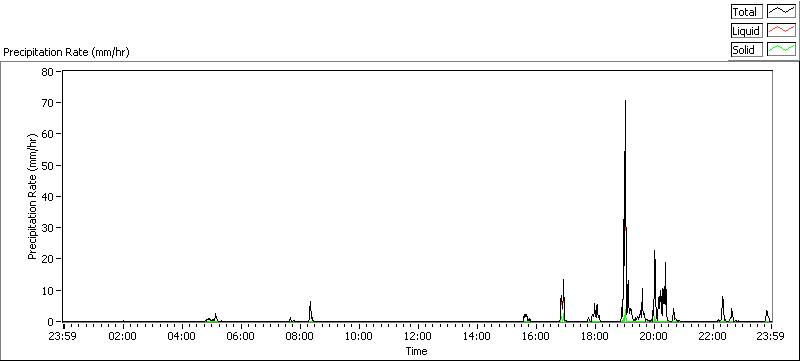Click the Precipitation Rate (mm/hr) graph caption
The height and width of the screenshot is (361, 800).
pyautogui.click(x=67, y=53)
